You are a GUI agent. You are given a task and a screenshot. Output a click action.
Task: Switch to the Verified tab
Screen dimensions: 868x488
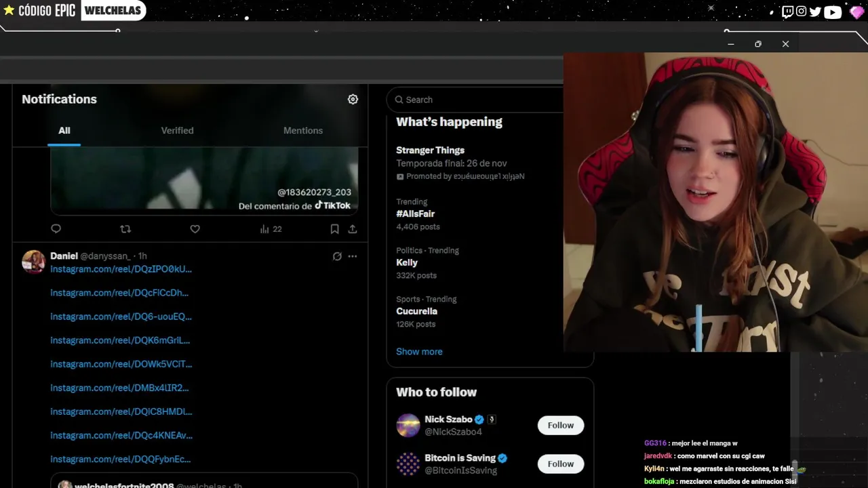click(x=177, y=130)
